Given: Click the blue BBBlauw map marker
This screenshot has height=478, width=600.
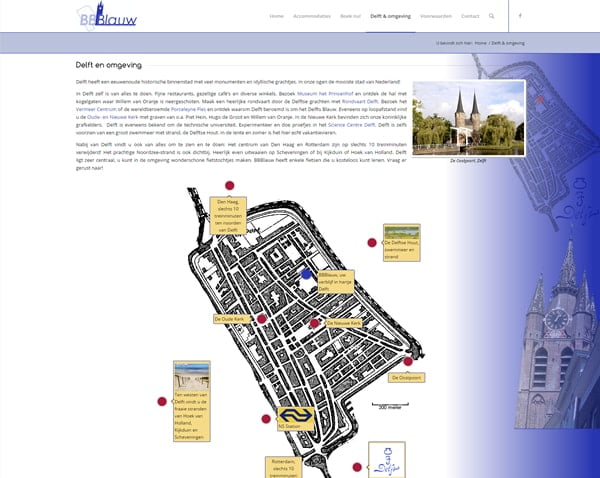Looking at the screenshot, I should pos(307,273).
